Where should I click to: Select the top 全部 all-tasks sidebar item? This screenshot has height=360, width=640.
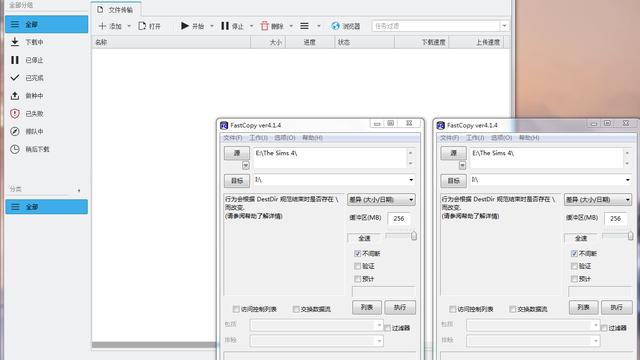[47, 24]
